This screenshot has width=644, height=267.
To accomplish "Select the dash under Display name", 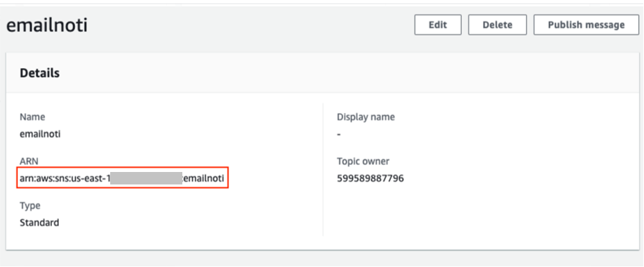I will click(x=339, y=135).
